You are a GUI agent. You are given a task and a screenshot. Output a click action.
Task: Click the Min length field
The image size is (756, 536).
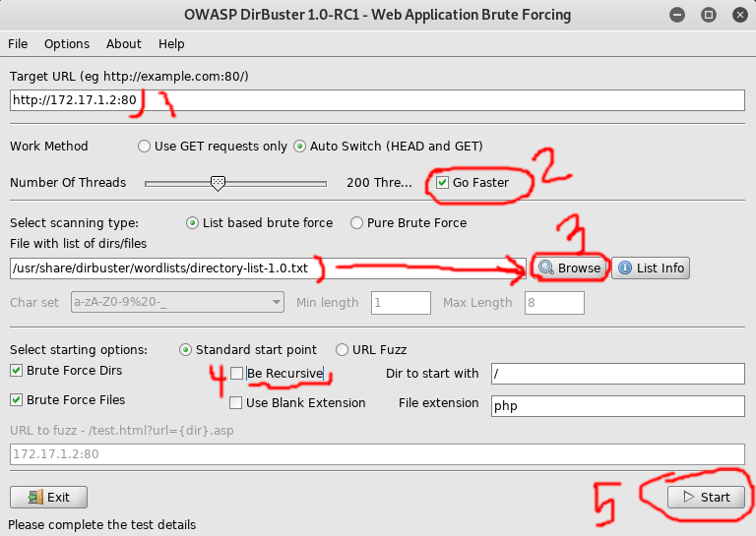[401, 303]
